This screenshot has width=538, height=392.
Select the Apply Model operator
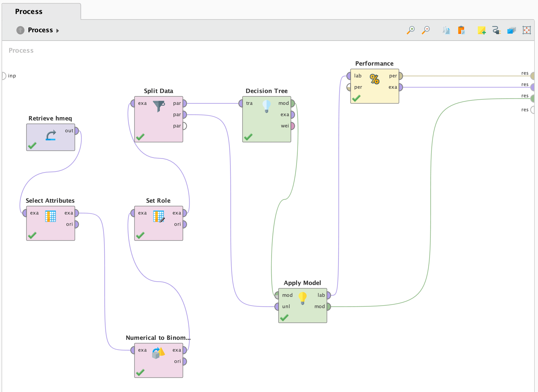(303, 305)
